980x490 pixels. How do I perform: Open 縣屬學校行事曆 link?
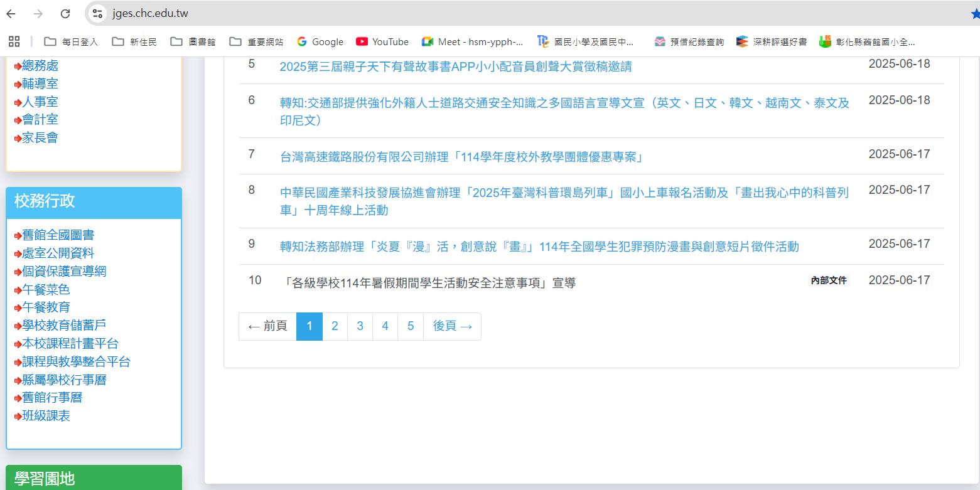tap(64, 380)
